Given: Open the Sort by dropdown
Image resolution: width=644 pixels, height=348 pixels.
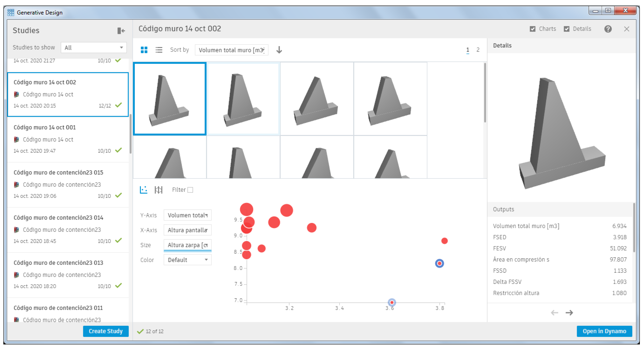Looking at the screenshot, I should 231,50.
